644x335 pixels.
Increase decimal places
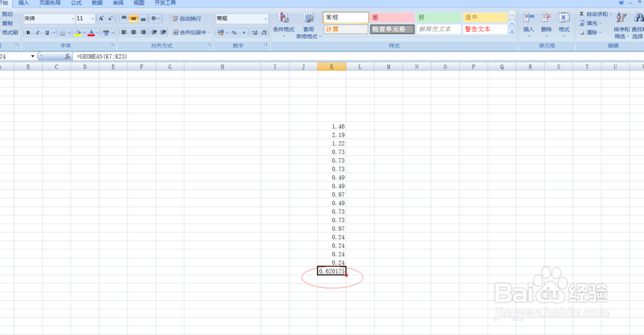click(x=254, y=32)
